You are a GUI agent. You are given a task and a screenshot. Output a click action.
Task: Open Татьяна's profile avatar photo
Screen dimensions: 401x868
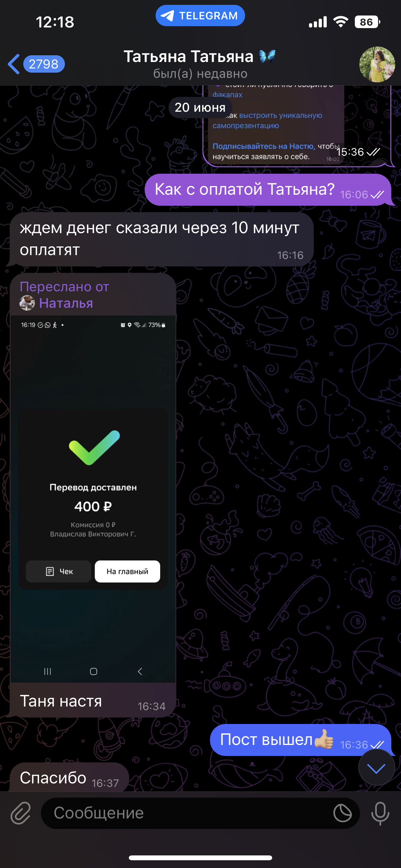[x=377, y=64]
